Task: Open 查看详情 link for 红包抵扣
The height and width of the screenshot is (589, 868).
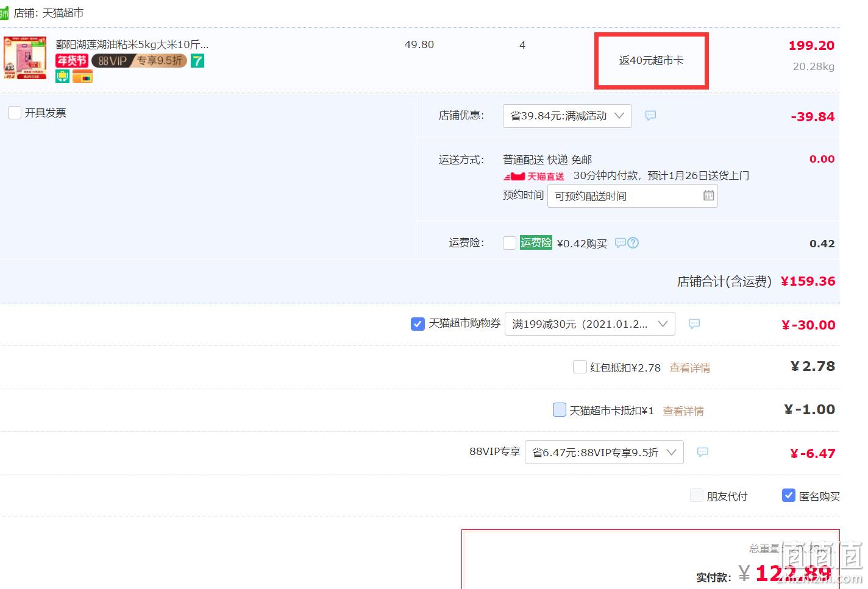Action: 689,368
